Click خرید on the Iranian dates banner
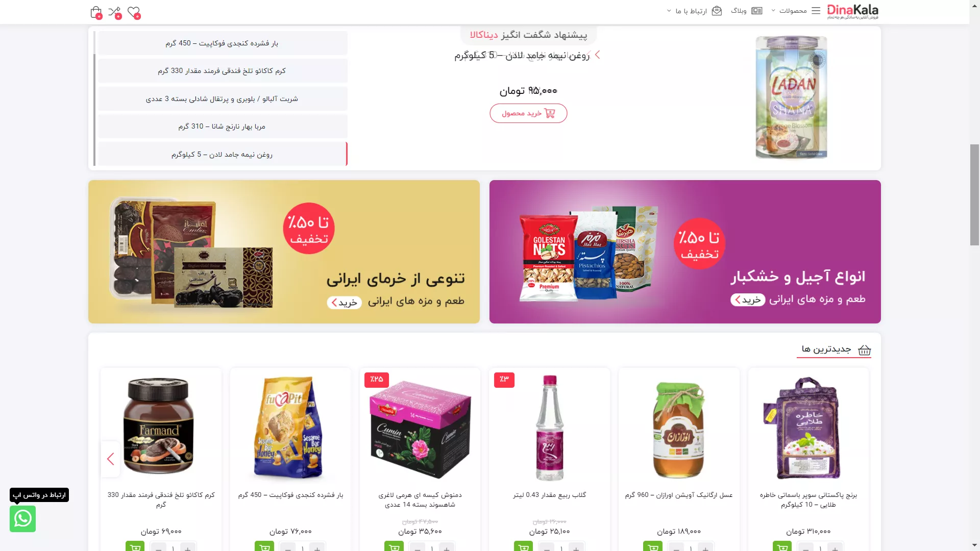Viewport: 980px width, 551px height. click(344, 303)
